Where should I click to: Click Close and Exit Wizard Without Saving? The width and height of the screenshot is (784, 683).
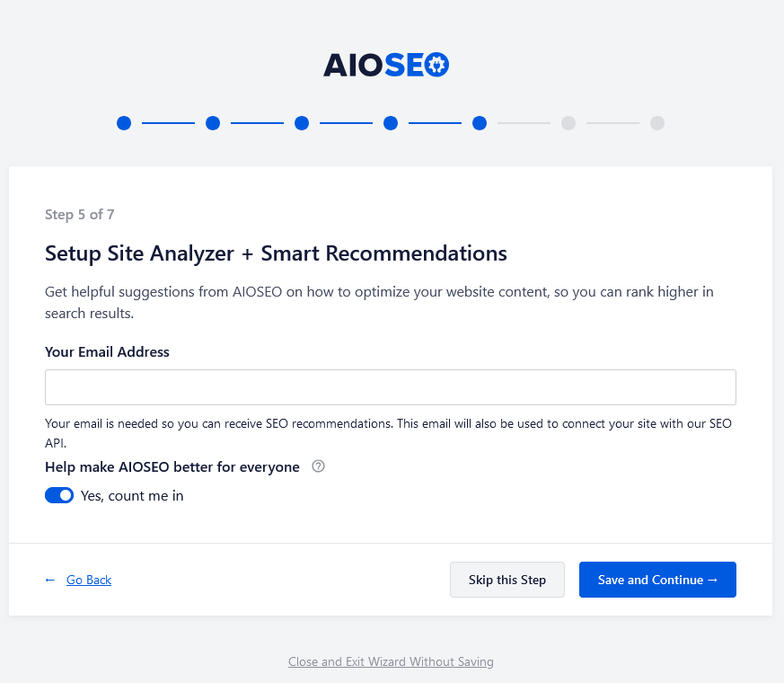(x=391, y=661)
